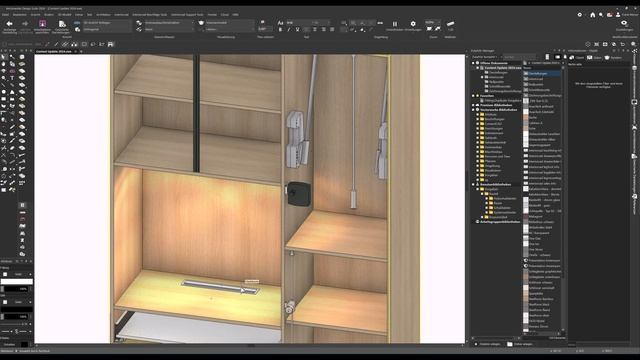Open the Datei menu
640x360 pixels.
(5, 15)
